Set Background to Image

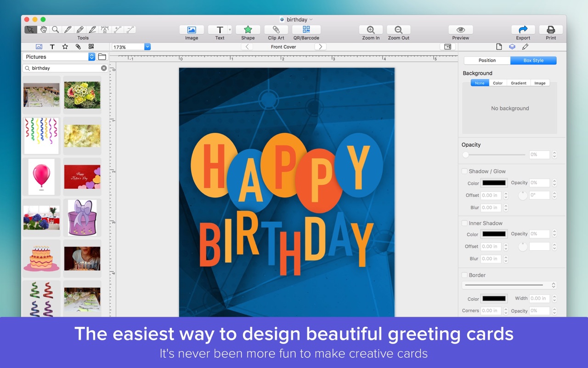[540, 83]
